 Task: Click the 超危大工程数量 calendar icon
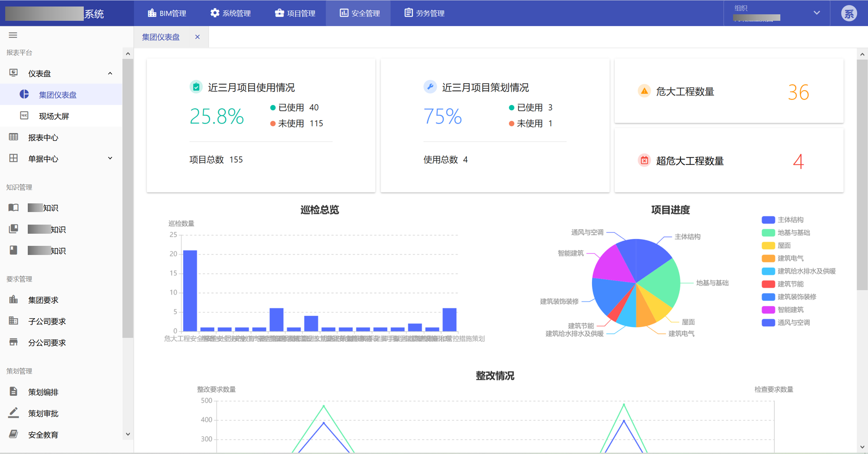tap(644, 160)
